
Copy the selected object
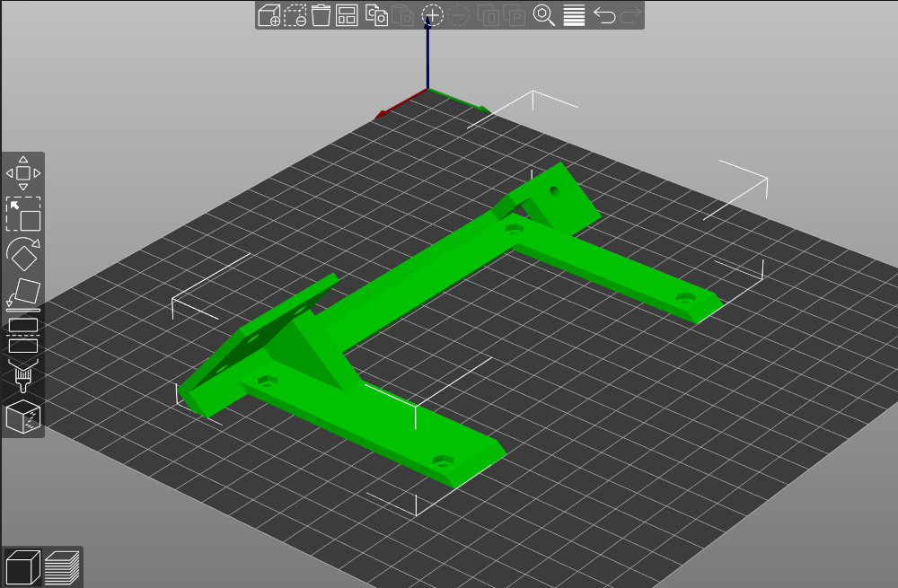(x=376, y=15)
